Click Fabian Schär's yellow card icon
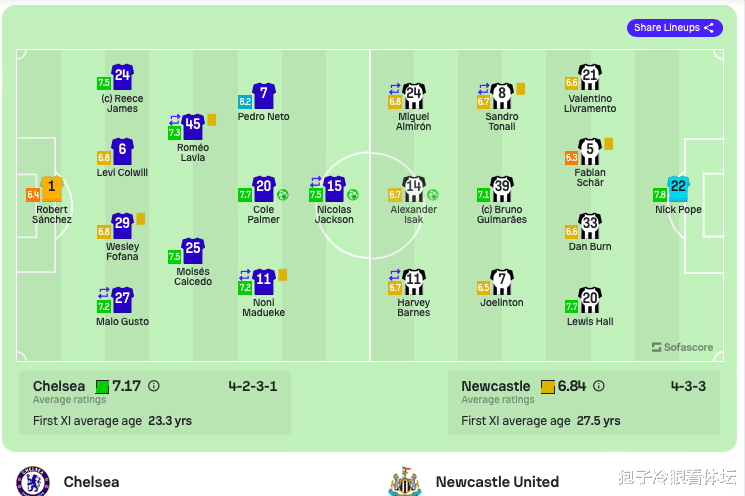Image resolution: width=745 pixels, height=496 pixels. tap(608, 144)
